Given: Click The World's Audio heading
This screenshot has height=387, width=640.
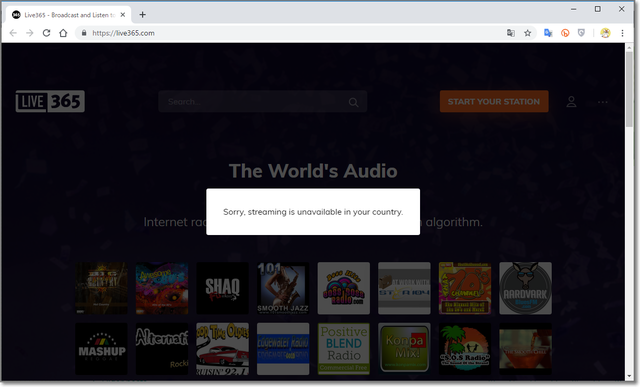Looking at the screenshot, I should click(x=313, y=171).
